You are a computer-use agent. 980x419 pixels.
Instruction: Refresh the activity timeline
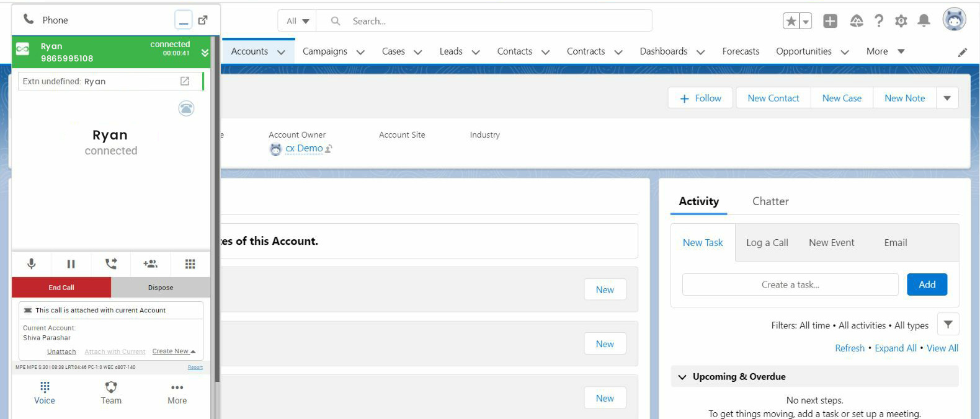pyautogui.click(x=850, y=348)
